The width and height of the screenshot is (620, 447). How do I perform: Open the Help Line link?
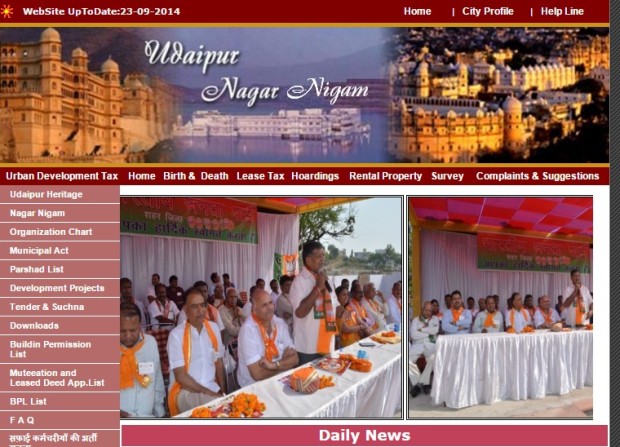point(562,11)
